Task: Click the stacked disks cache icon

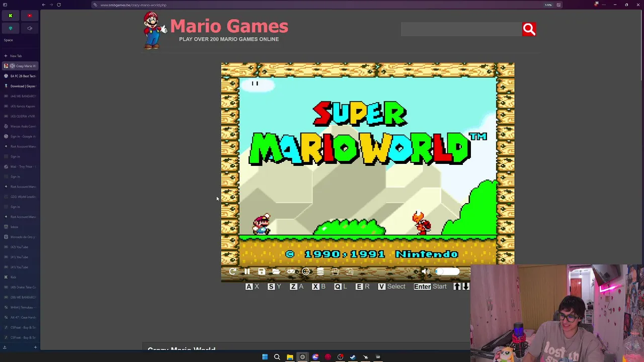Action: (320, 271)
